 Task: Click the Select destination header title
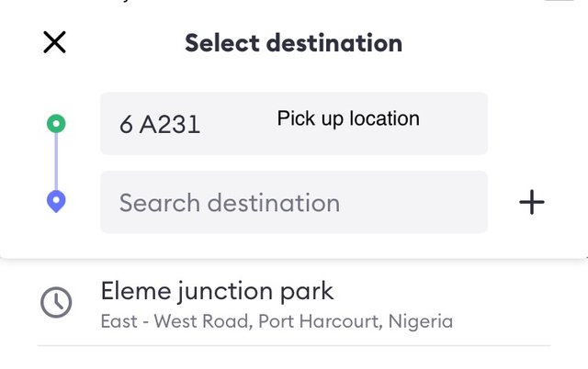pyautogui.click(x=294, y=43)
